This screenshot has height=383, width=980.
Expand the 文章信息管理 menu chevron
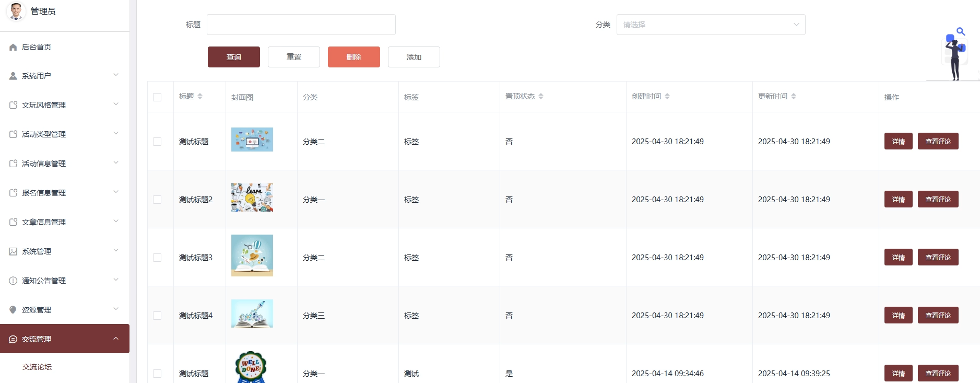pyautogui.click(x=116, y=221)
